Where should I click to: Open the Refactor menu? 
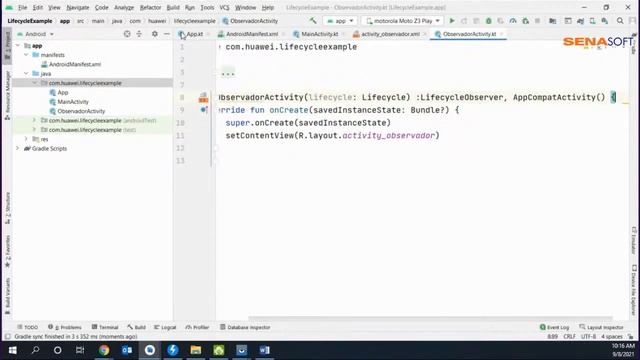pyautogui.click(x=150, y=7)
